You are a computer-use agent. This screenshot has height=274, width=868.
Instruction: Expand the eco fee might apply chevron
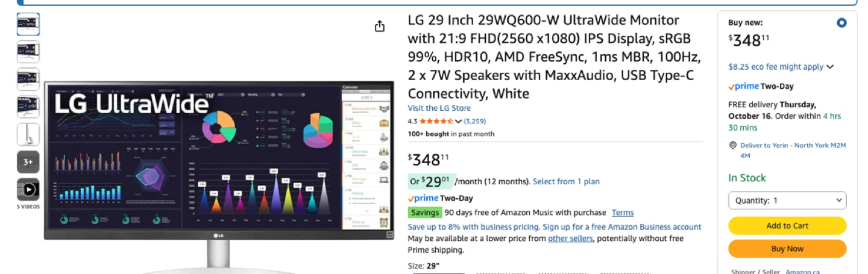coord(830,67)
